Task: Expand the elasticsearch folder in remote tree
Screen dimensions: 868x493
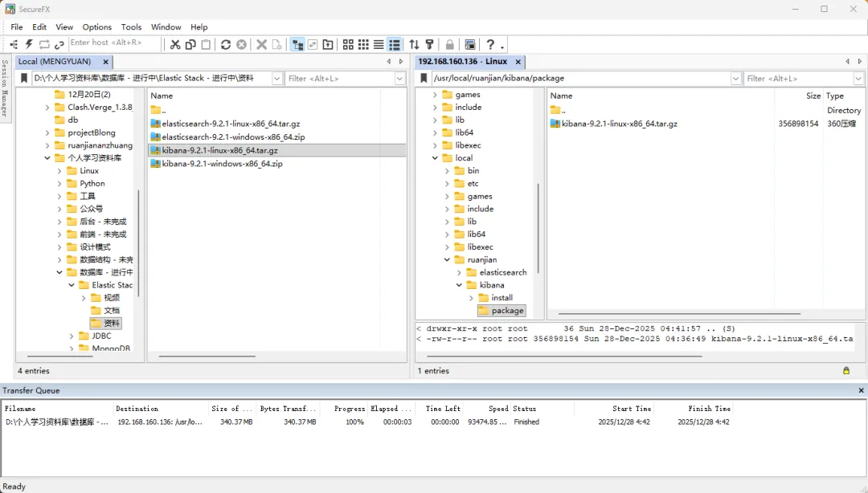Action: pos(459,272)
